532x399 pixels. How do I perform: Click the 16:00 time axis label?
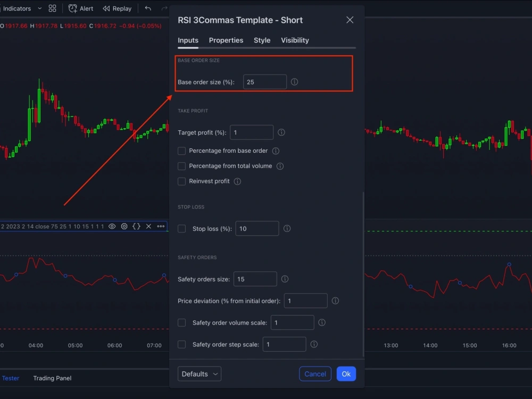(x=509, y=345)
